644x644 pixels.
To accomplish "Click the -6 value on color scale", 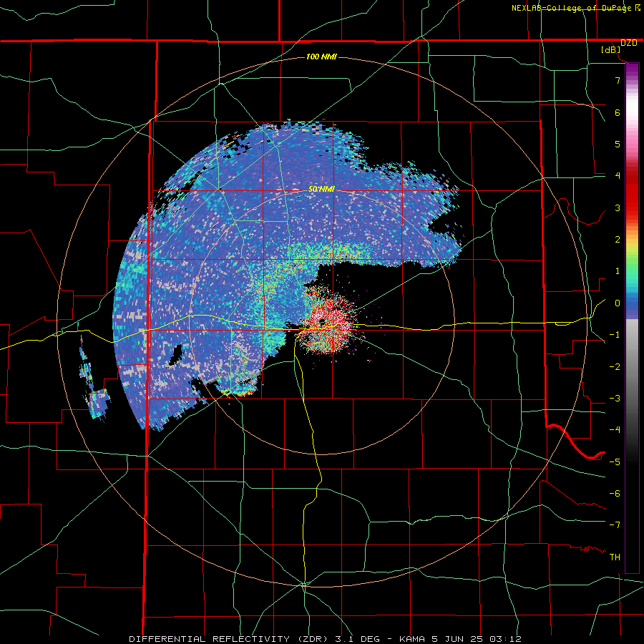I will click(x=615, y=494).
